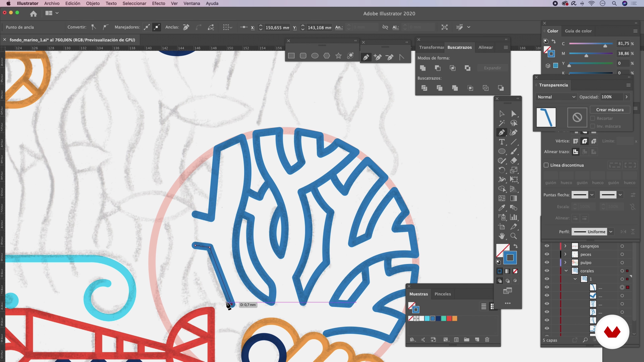Choose the Polygon shape tool
The width and height of the screenshot is (644, 362).
(327, 56)
